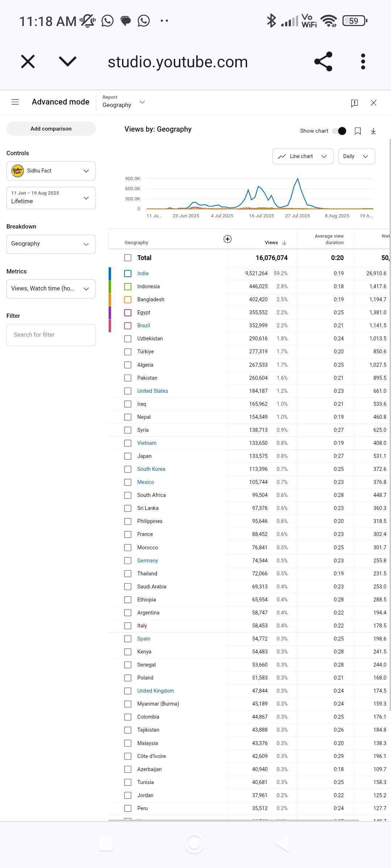Download the current Geography report
Image resolution: width=391 pixels, height=868 pixels.
pos(373,131)
